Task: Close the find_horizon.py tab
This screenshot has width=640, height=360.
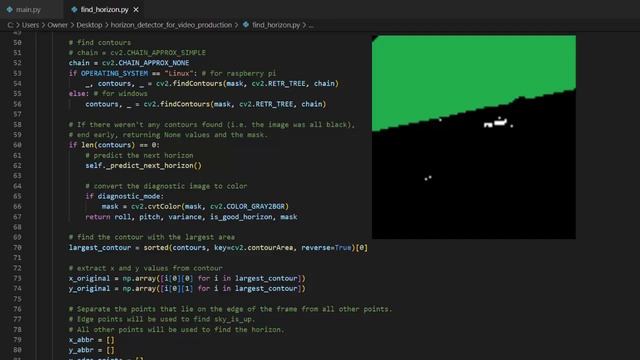Action: point(136,9)
